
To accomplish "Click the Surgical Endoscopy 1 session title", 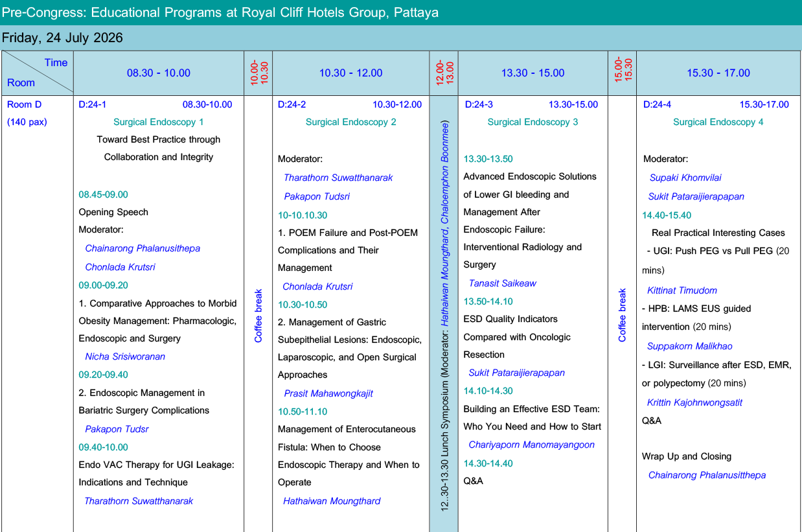I will tap(158, 122).
